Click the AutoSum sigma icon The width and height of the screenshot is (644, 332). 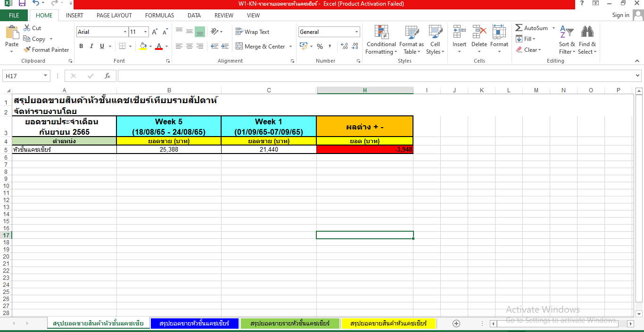point(519,28)
